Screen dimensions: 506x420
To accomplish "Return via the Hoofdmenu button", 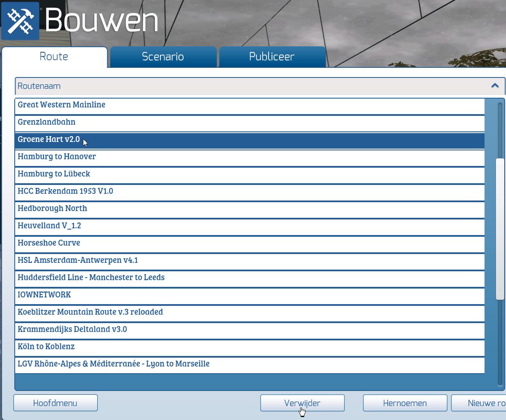I will point(55,403).
